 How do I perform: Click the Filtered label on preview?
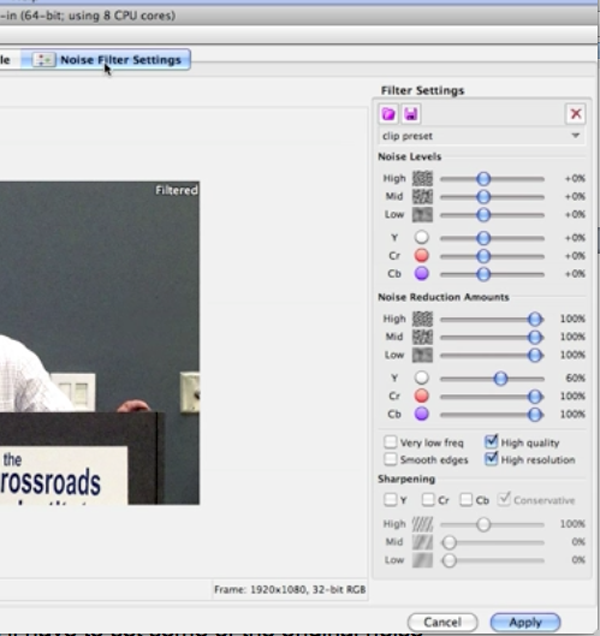click(x=176, y=190)
